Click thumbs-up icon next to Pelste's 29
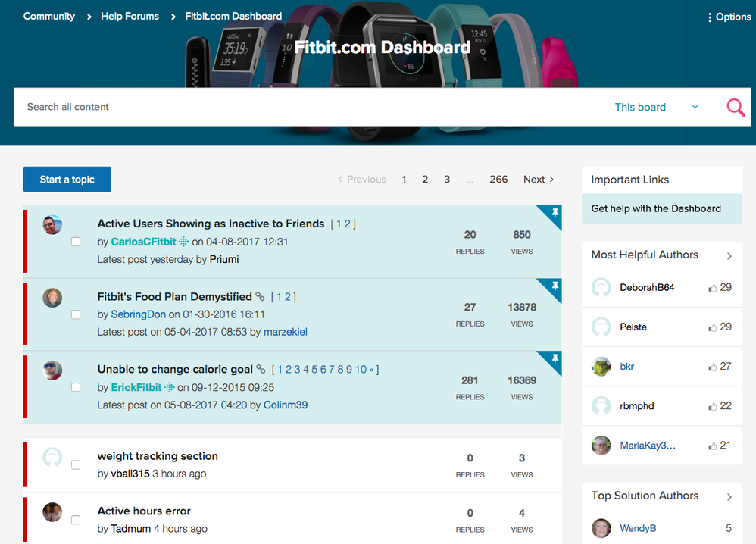 coord(712,328)
